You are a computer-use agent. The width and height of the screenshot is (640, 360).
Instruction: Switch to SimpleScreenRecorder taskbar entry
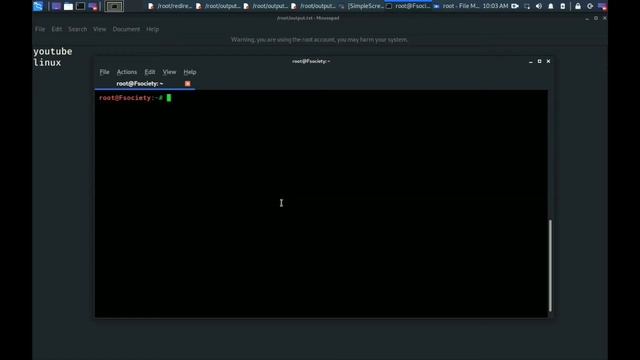pos(362,6)
